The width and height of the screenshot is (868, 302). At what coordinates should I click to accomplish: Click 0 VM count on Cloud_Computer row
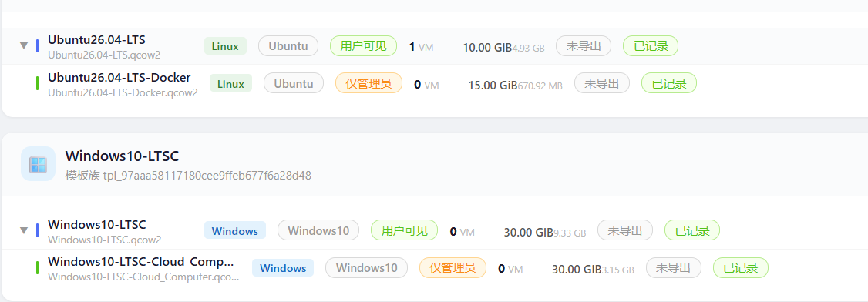point(510,270)
